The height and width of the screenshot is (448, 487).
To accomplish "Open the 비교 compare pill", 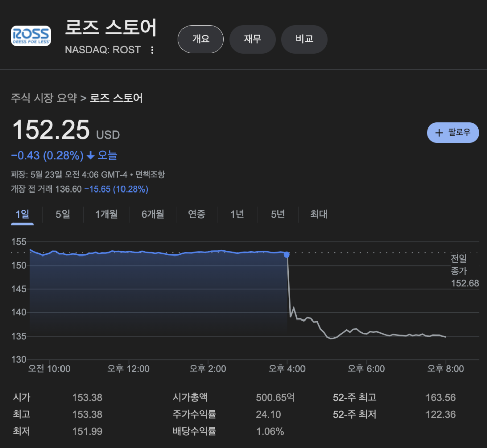I will [305, 39].
